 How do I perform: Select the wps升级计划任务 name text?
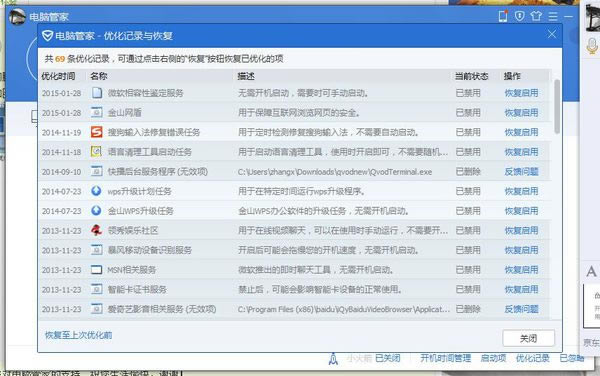click(x=139, y=191)
